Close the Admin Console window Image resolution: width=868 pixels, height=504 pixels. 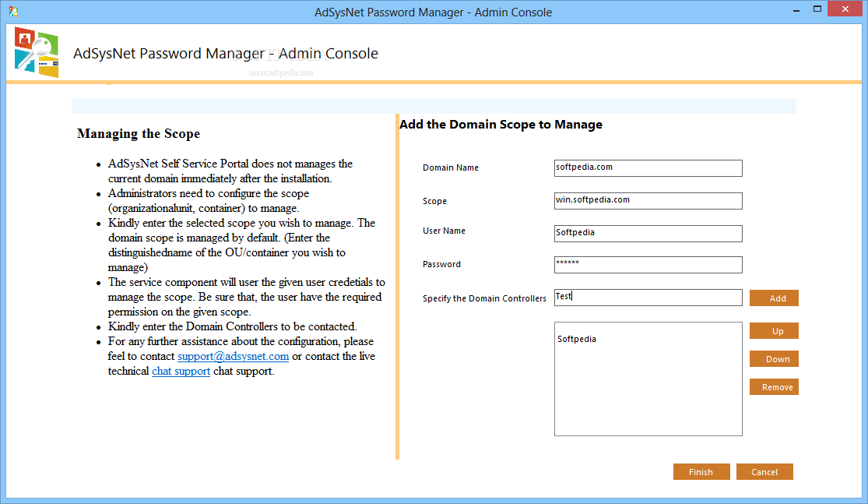845,9
